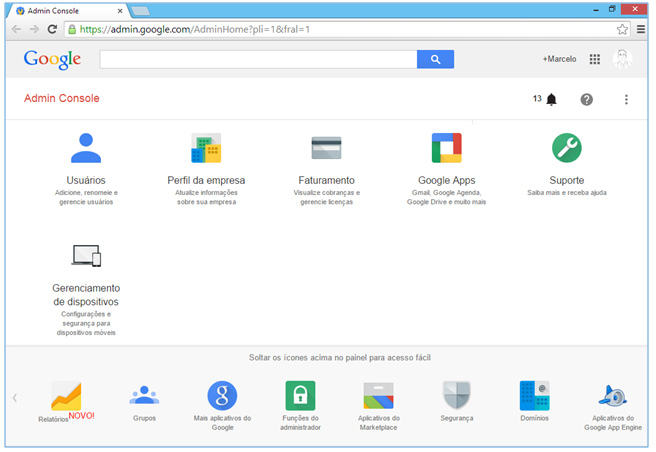The width and height of the screenshot is (656, 452).
Task: Click the Suporte wrench icon
Action: click(x=567, y=148)
